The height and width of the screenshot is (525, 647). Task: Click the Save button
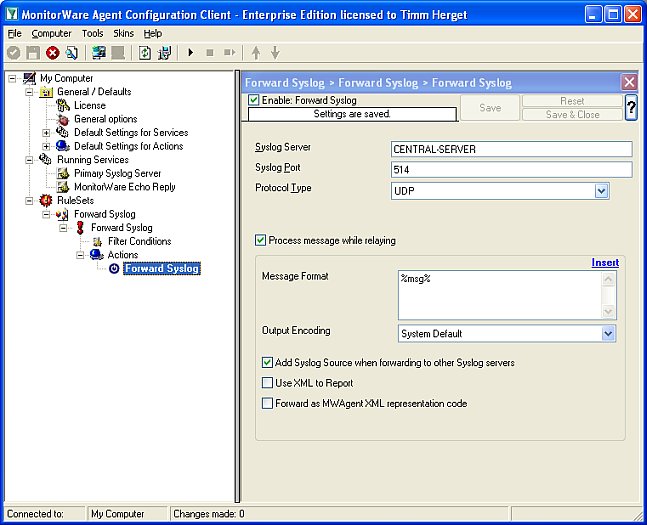[490, 108]
